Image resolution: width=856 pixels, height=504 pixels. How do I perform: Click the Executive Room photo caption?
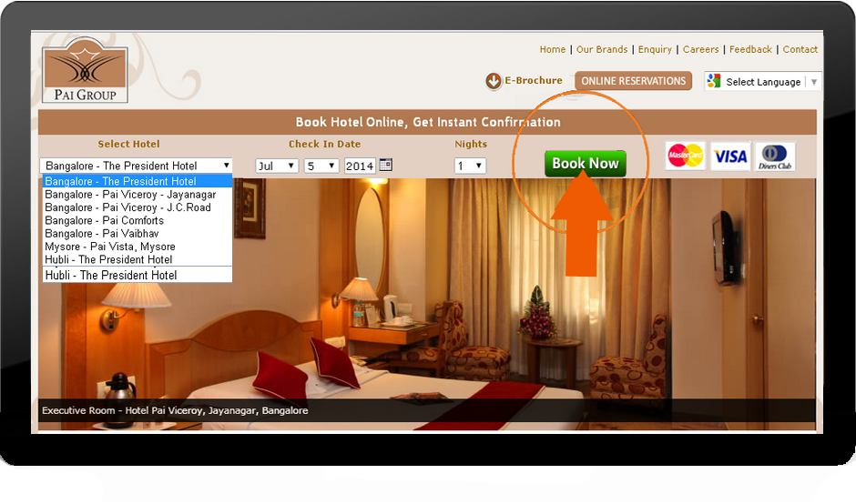coord(175,410)
